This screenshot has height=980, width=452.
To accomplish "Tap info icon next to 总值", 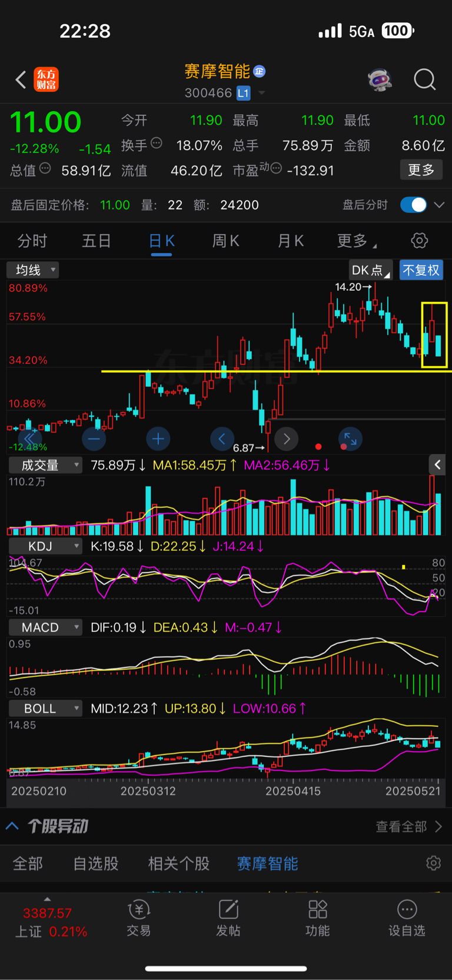I will pyautogui.click(x=45, y=168).
